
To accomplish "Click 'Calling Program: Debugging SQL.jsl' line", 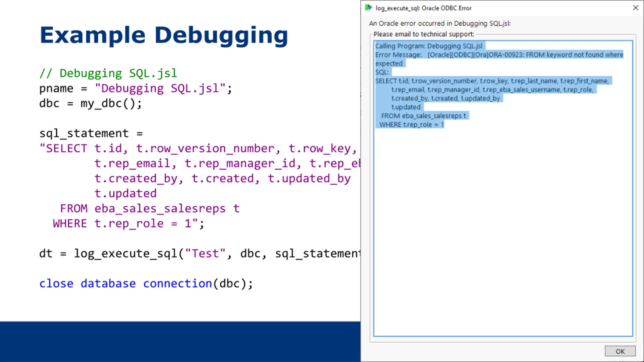I will click(429, 46).
